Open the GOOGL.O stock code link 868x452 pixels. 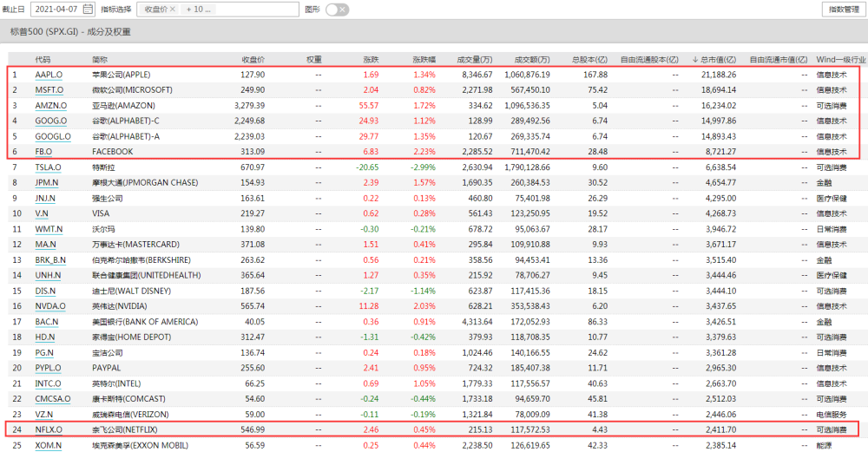[53, 136]
